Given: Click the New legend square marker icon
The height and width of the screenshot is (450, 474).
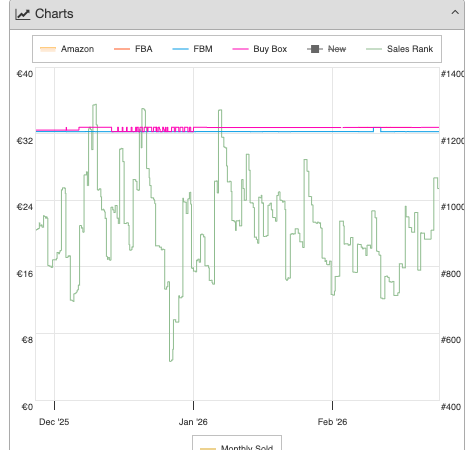Looking at the screenshot, I should [x=315, y=49].
